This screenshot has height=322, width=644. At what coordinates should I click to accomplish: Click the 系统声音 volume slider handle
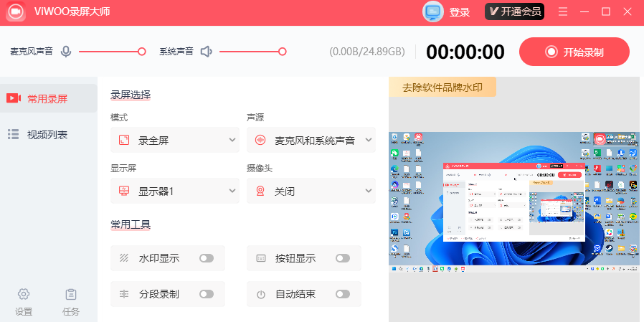[x=282, y=52]
